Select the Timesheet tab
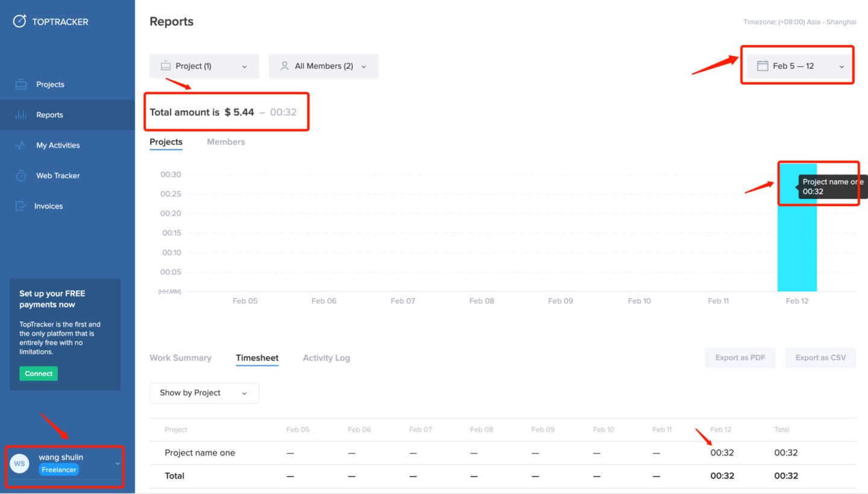The height and width of the screenshot is (494, 868). click(257, 358)
